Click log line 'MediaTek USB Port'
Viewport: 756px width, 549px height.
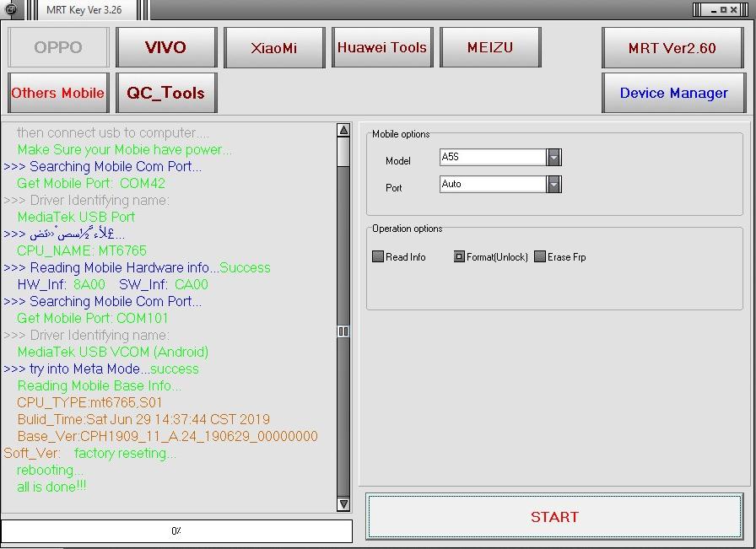click(76, 217)
